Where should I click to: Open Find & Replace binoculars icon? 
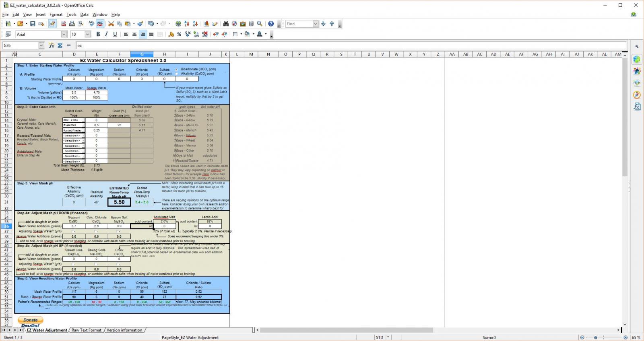pyautogui.click(x=226, y=24)
